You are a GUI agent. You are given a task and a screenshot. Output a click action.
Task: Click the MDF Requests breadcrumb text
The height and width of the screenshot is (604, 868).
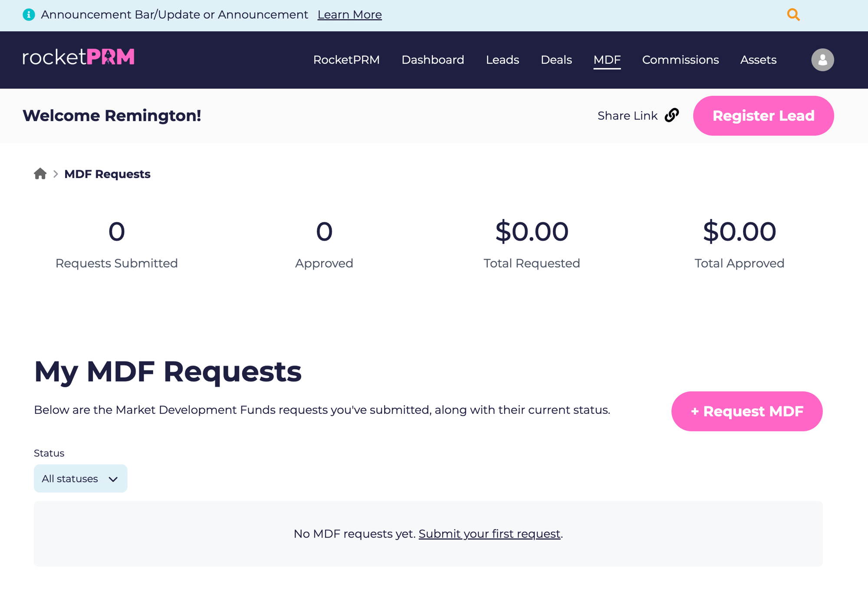point(107,174)
